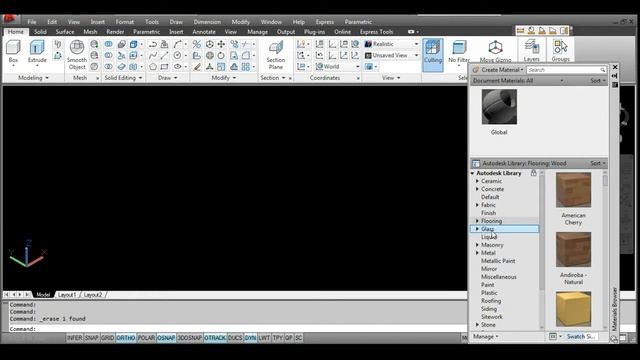Click the Smooth Object mesh tool
This screenshot has height=360, width=640.
click(77, 55)
